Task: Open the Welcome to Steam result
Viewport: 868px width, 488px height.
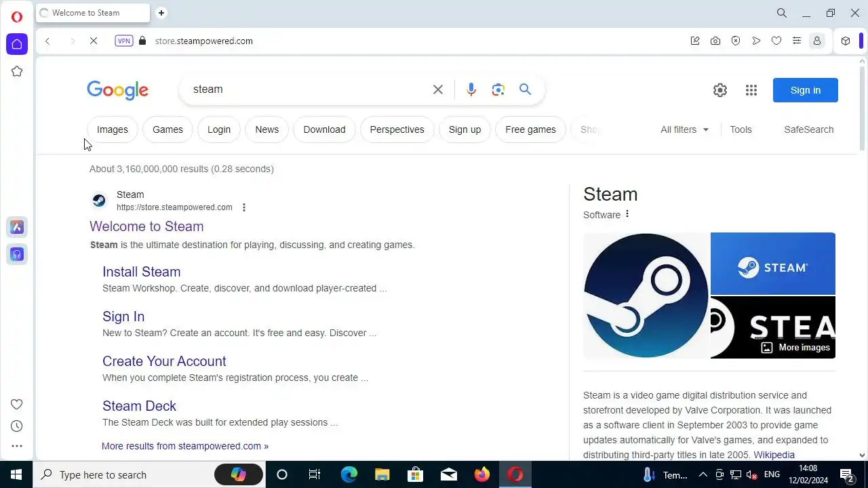Action: [146, 226]
